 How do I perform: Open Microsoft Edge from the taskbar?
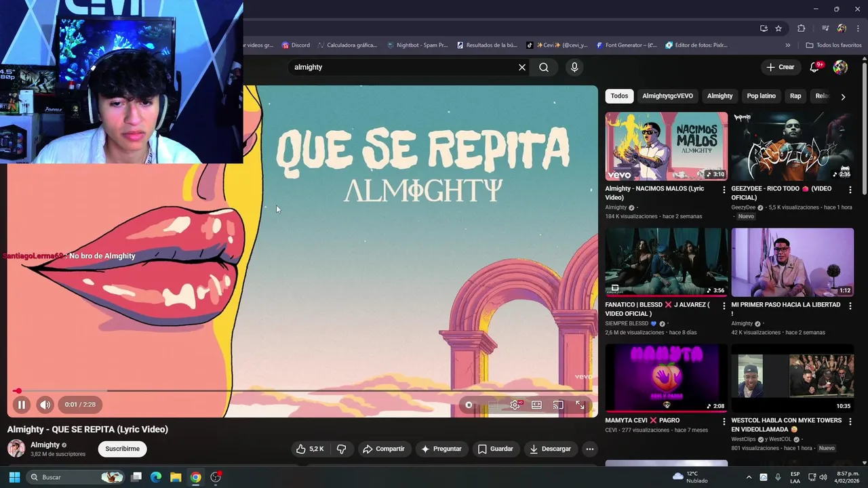coord(155,477)
